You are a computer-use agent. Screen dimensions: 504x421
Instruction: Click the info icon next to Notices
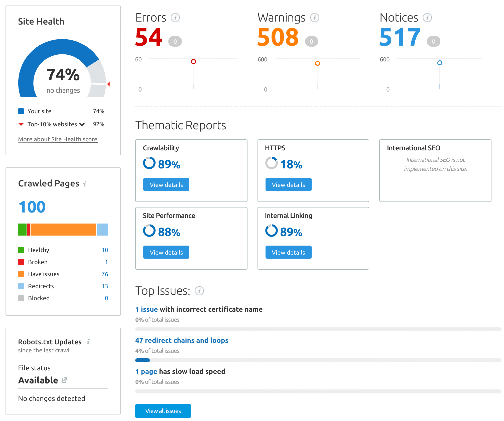(x=427, y=18)
